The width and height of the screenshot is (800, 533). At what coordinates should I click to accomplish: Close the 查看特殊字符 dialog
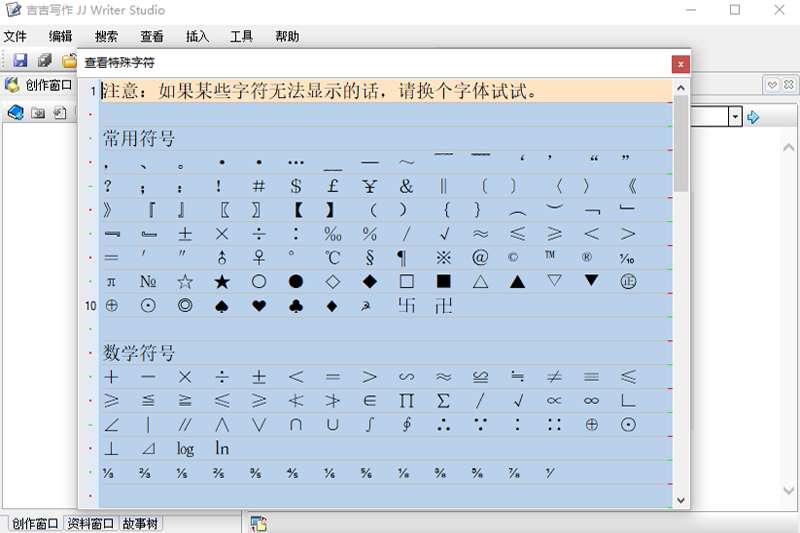680,63
